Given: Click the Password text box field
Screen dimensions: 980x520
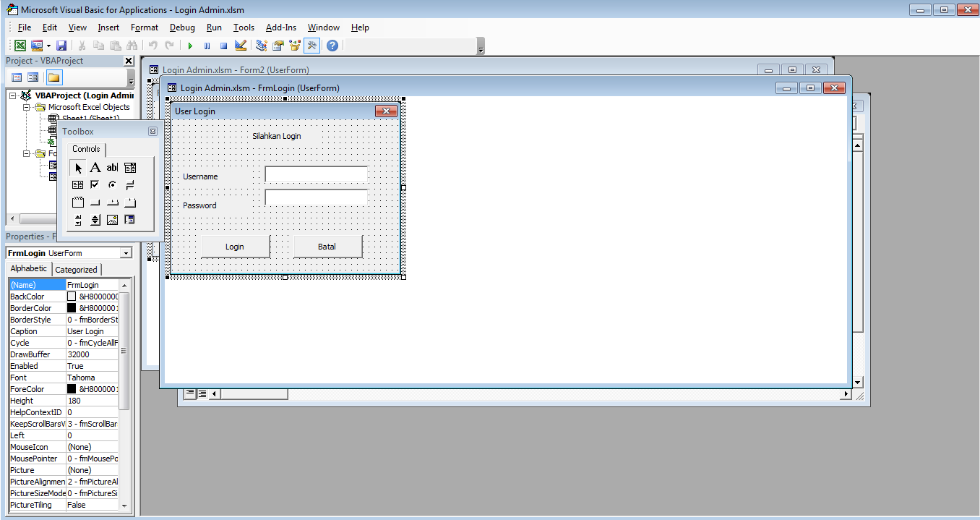Looking at the screenshot, I should tap(317, 197).
